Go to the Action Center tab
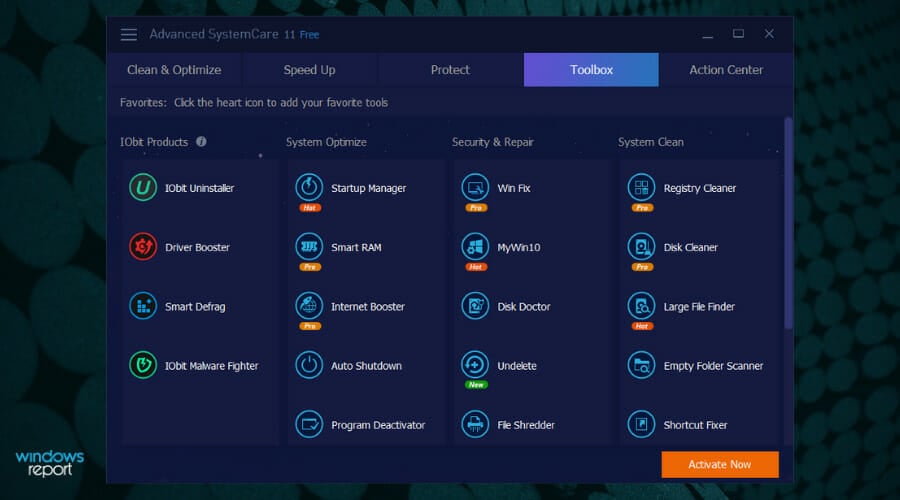This screenshot has width=900, height=500. pos(726,69)
